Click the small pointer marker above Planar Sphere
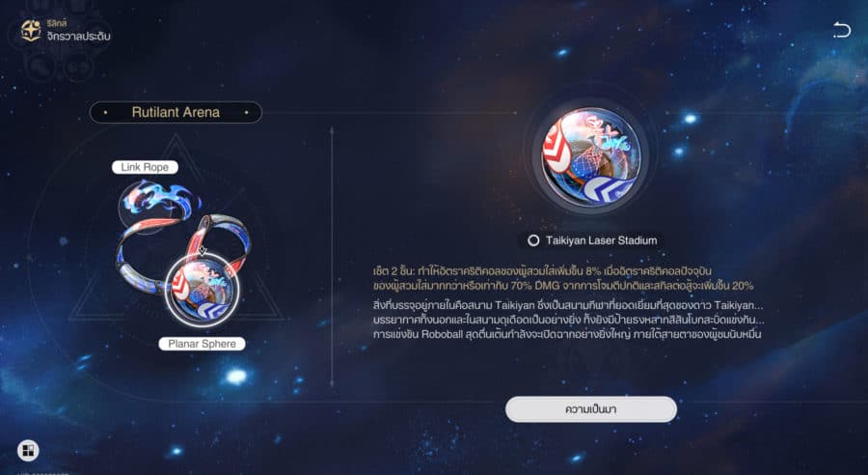The image size is (868, 475). click(x=203, y=251)
